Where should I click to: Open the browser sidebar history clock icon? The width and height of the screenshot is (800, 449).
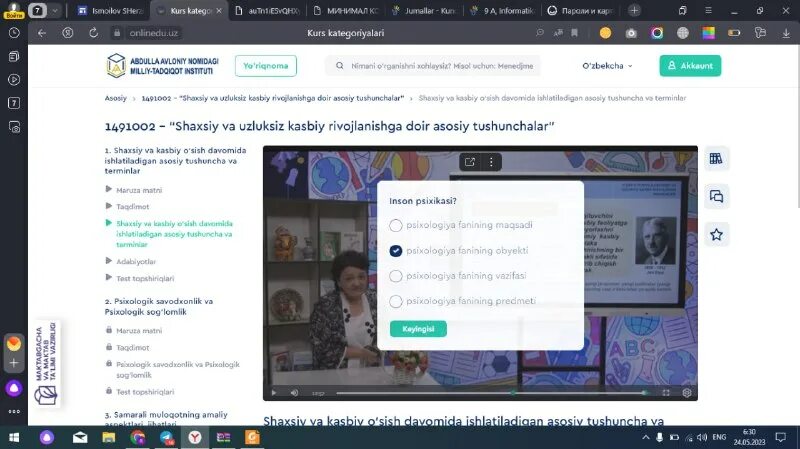click(x=14, y=33)
